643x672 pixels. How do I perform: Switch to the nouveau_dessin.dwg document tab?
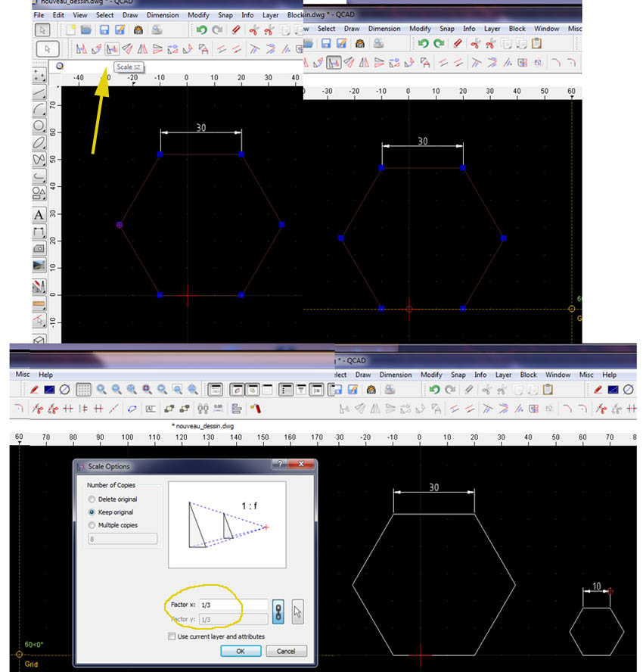[x=203, y=426]
